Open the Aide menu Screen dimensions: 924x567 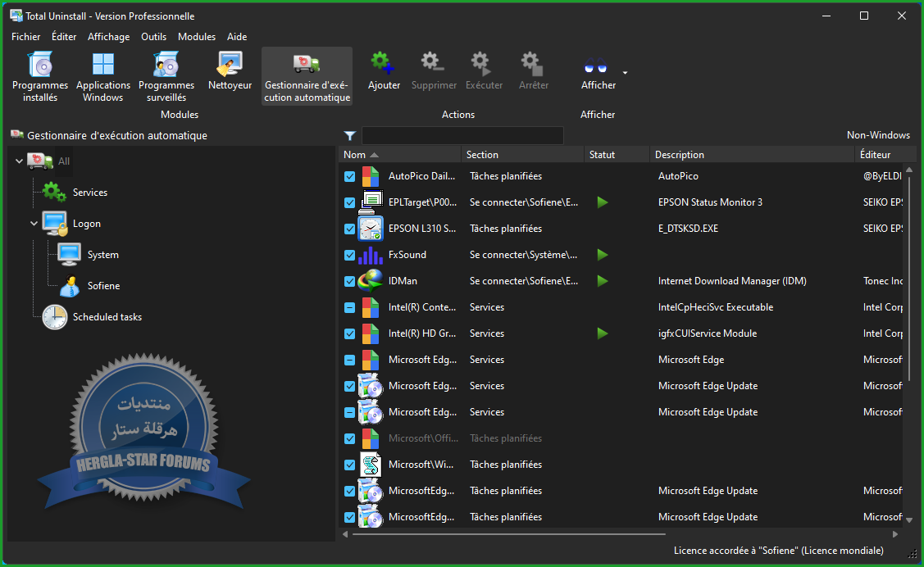click(x=237, y=37)
